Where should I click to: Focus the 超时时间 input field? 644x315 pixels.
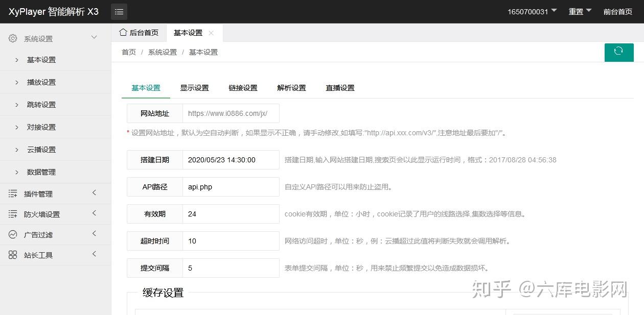pos(231,241)
